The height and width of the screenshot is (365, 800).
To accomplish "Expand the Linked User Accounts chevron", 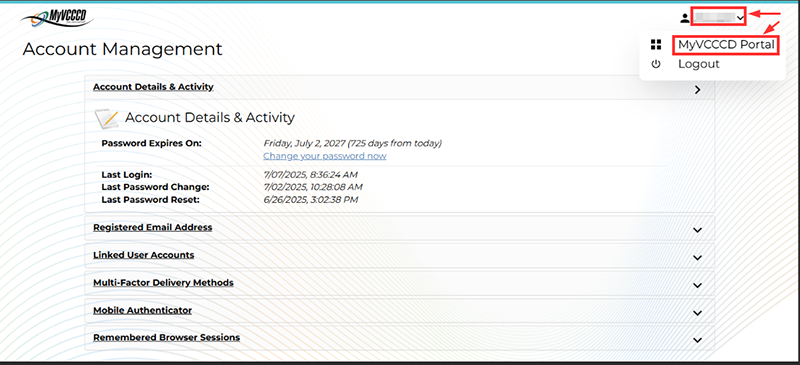I will 697,258.
